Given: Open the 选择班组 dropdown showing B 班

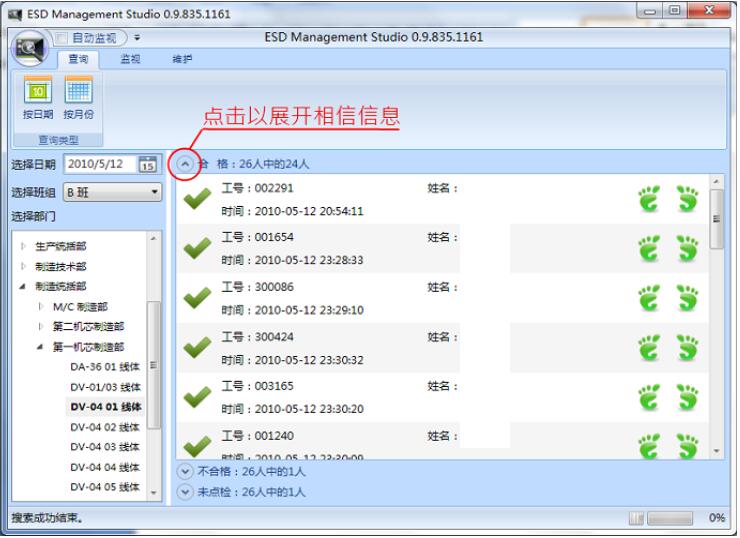Looking at the screenshot, I should [x=113, y=191].
